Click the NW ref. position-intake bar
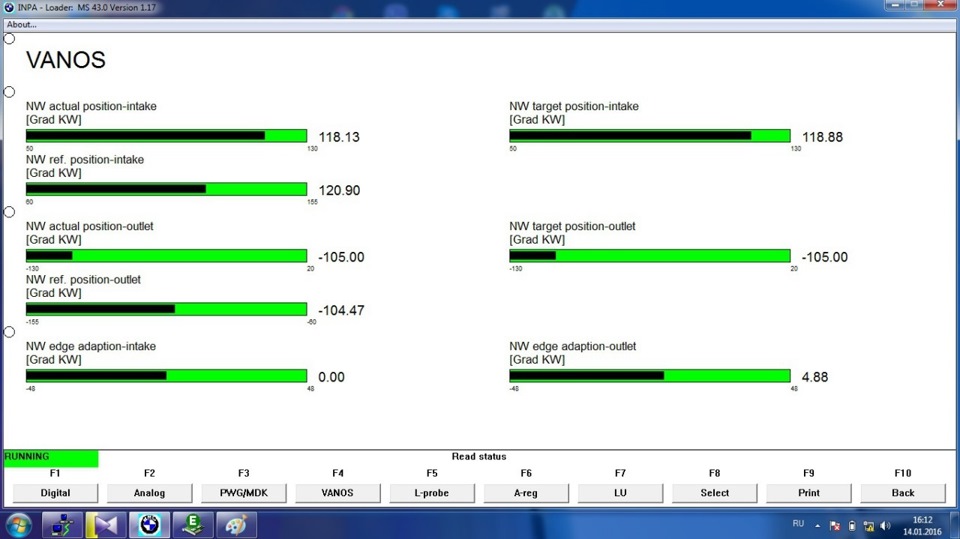This screenshot has width=960, height=539. 167,189
